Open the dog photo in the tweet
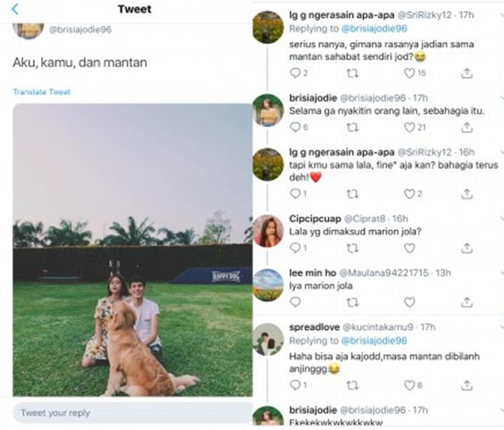This screenshot has width=504, height=430. (x=132, y=249)
